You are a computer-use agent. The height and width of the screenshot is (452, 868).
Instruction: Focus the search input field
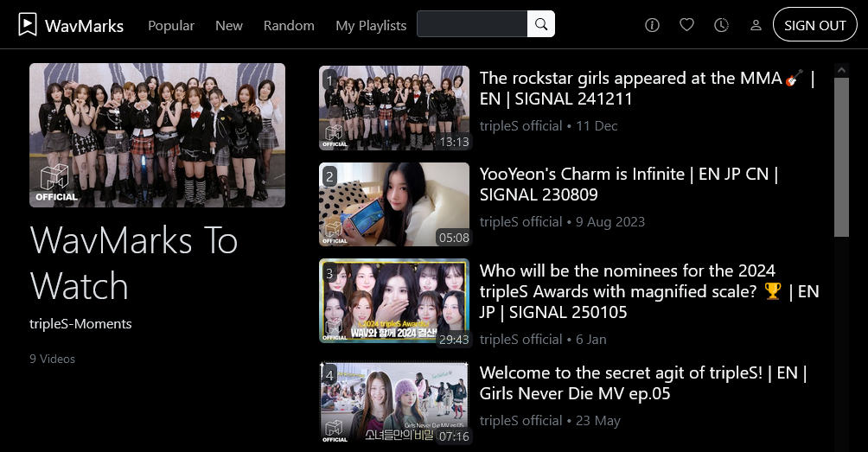[472, 24]
